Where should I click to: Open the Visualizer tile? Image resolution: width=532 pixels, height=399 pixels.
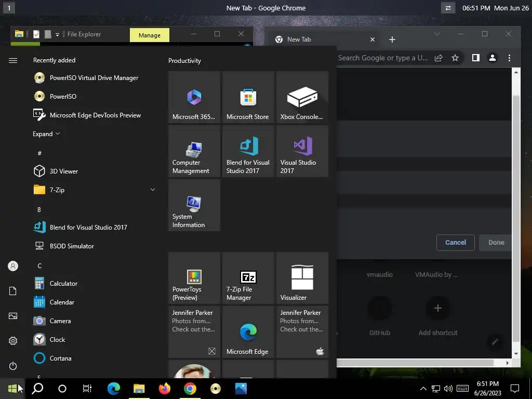point(302,278)
